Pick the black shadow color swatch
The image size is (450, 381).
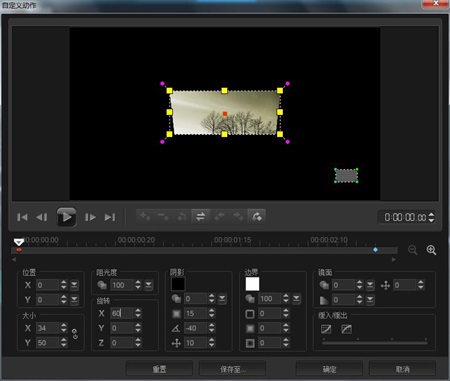click(x=178, y=284)
